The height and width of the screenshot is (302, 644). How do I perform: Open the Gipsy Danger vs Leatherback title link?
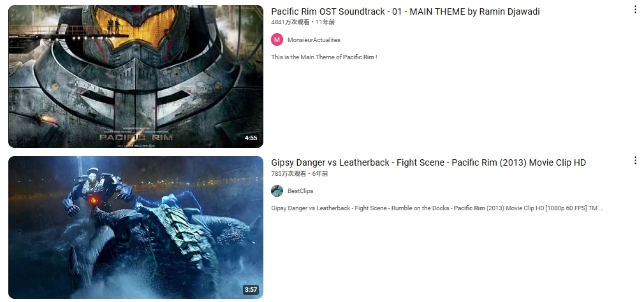click(x=428, y=162)
